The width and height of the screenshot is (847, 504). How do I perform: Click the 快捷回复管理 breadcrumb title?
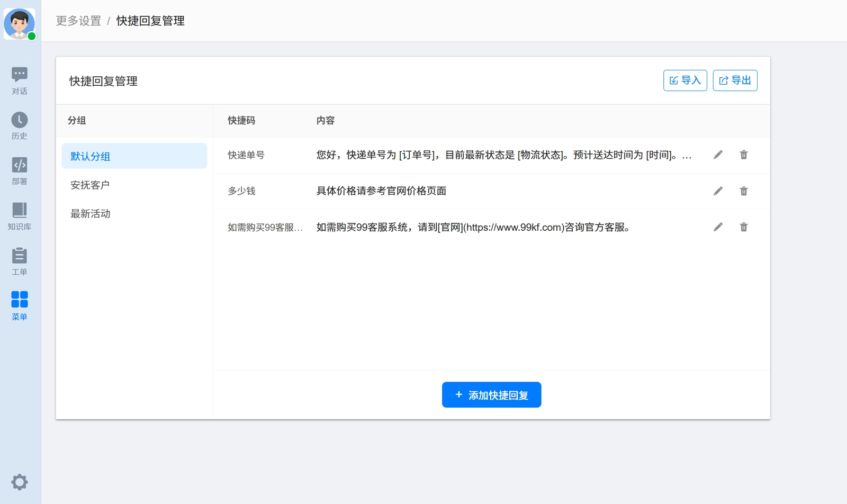150,21
